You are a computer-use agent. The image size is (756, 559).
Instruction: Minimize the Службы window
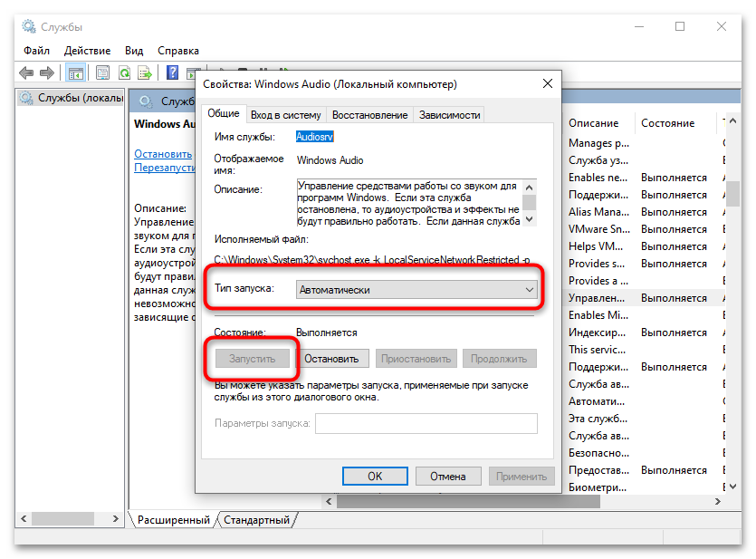click(x=639, y=26)
